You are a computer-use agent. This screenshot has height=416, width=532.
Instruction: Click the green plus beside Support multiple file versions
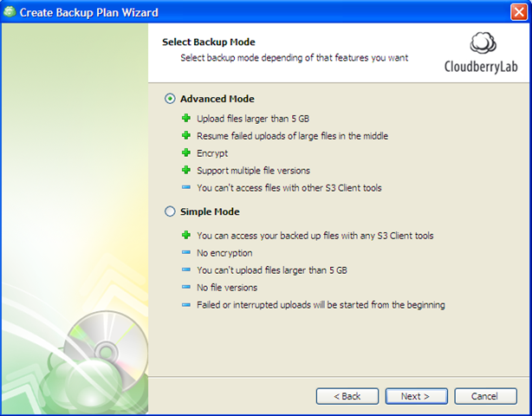[186, 170]
